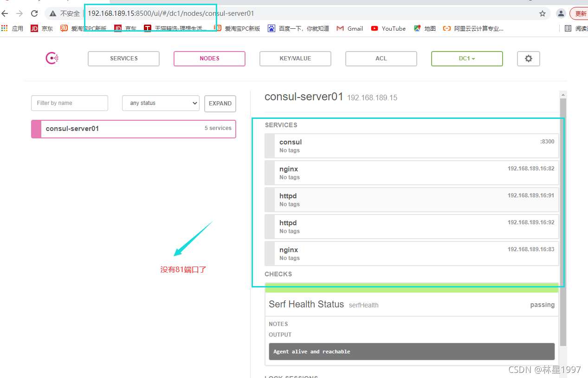Open httpd service at 192.168.189.16:92
588x378 pixels.
click(412, 227)
